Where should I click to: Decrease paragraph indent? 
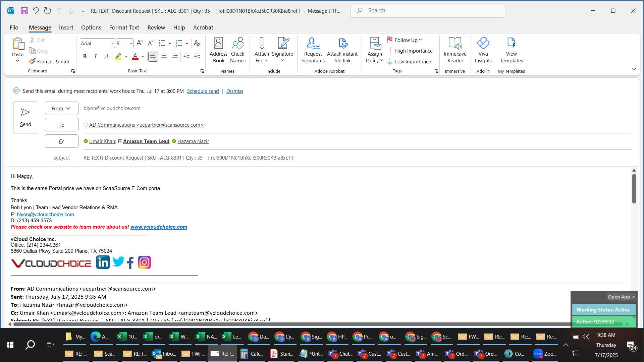point(186,57)
